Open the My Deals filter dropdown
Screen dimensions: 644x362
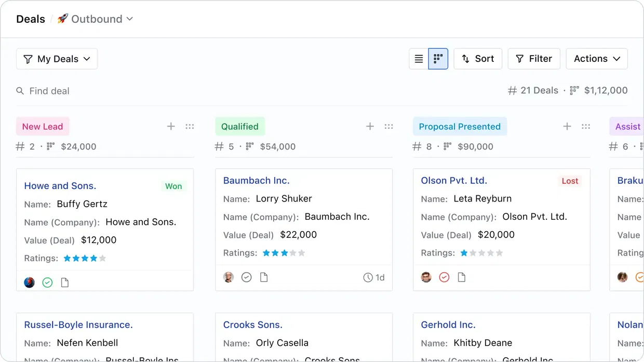point(56,59)
